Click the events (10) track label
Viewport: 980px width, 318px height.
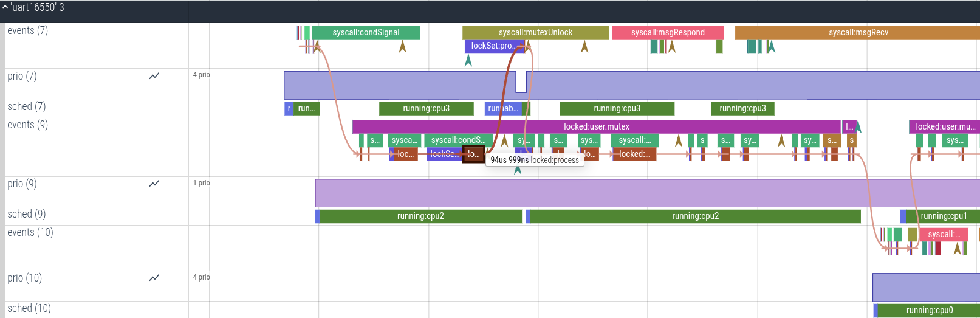tap(30, 232)
